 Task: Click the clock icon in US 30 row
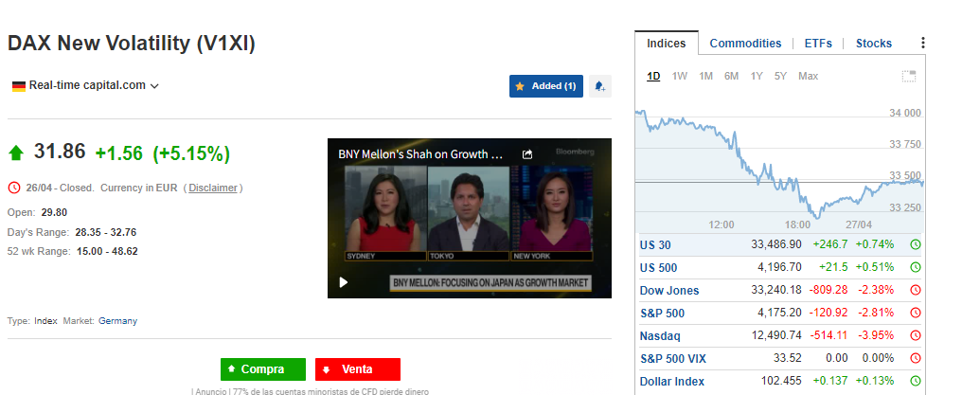pyautogui.click(x=915, y=245)
